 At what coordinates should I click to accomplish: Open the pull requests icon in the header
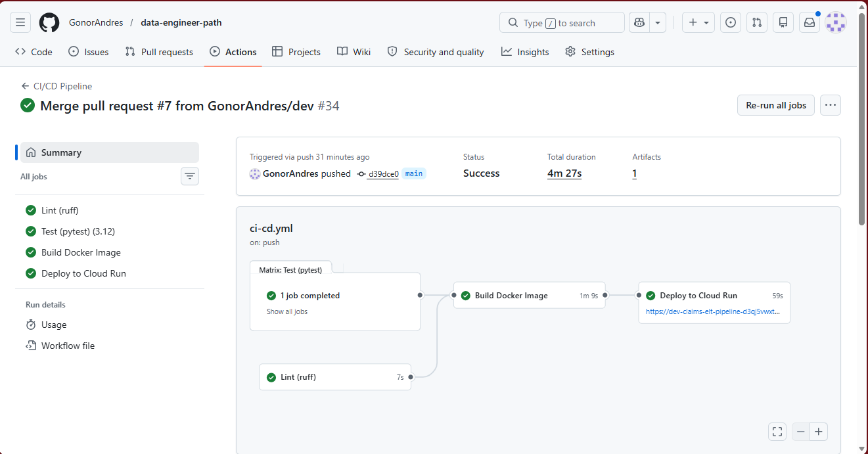pyautogui.click(x=757, y=22)
